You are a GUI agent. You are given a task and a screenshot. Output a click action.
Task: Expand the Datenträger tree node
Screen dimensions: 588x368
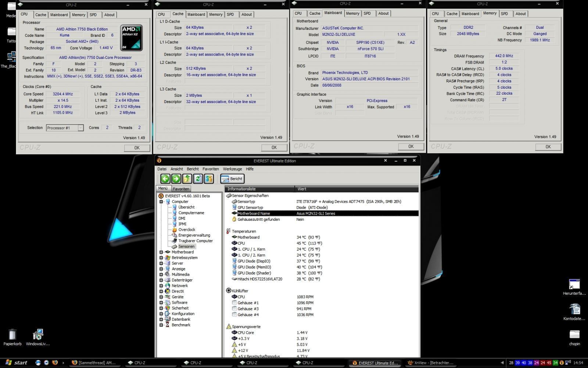[161, 280]
